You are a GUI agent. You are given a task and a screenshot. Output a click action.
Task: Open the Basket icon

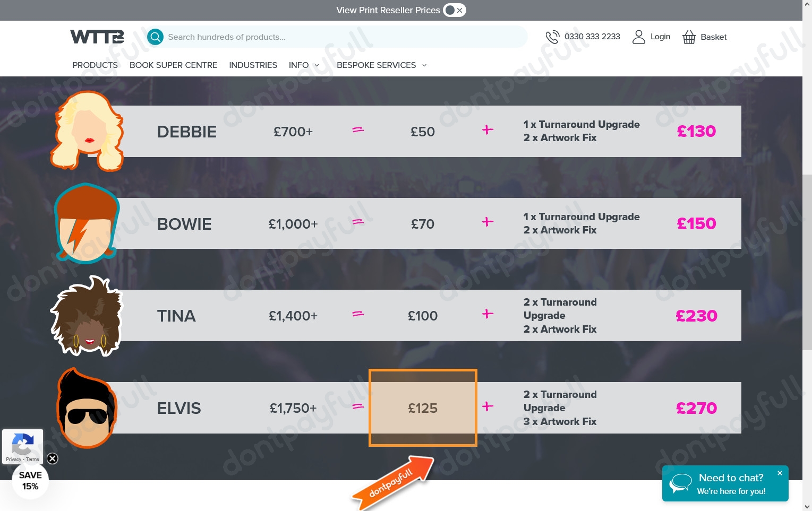[689, 37]
